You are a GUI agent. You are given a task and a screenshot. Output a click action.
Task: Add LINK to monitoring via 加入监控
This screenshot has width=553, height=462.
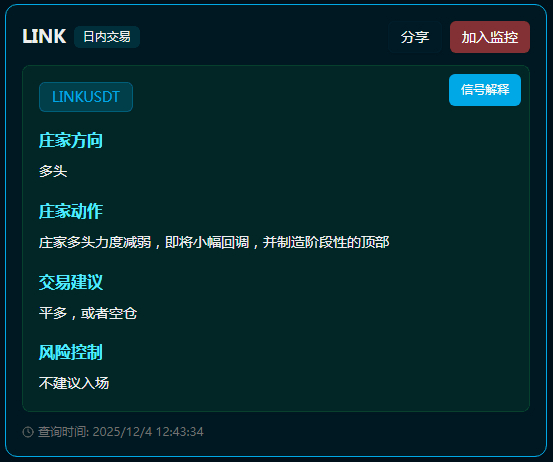pyautogui.click(x=490, y=37)
